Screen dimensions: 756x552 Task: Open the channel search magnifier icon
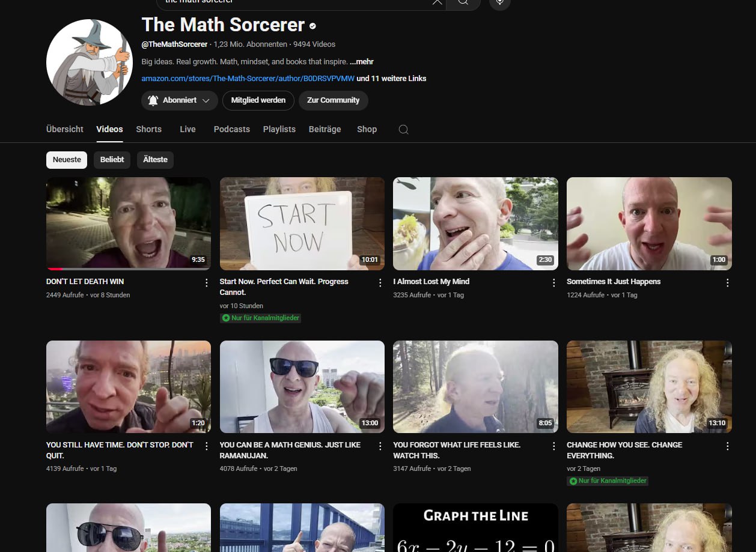click(x=403, y=129)
